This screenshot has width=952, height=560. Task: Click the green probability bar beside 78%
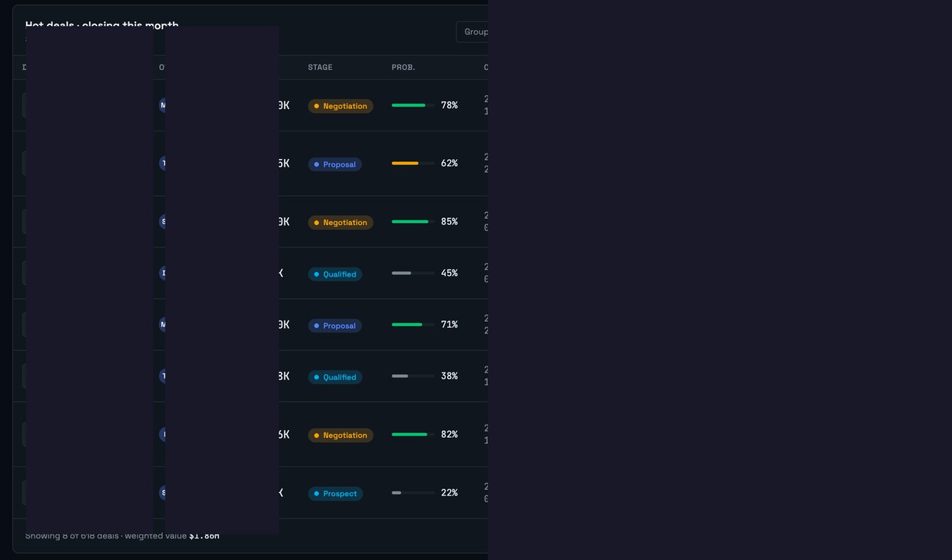pos(413,105)
